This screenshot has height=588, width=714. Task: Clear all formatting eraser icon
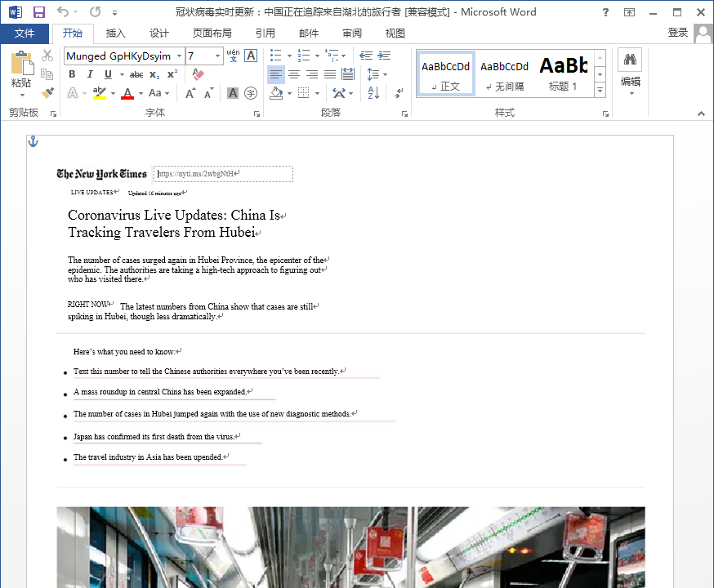(198, 74)
